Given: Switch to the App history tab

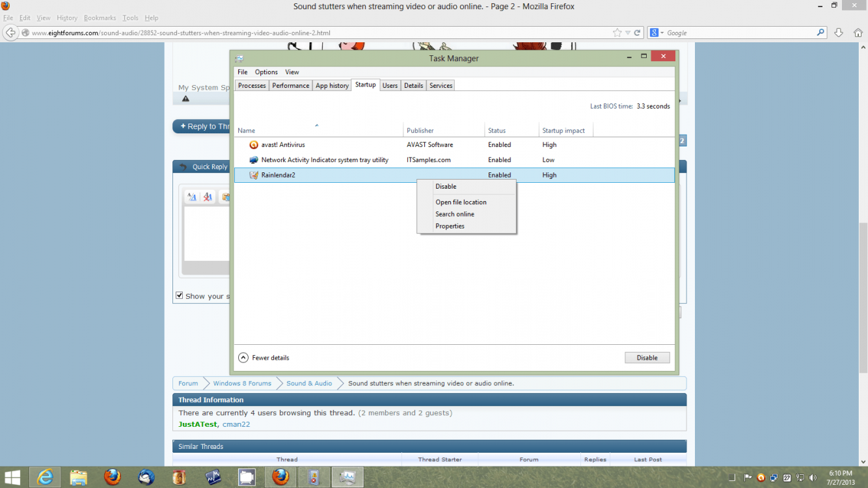Looking at the screenshot, I should point(332,86).
